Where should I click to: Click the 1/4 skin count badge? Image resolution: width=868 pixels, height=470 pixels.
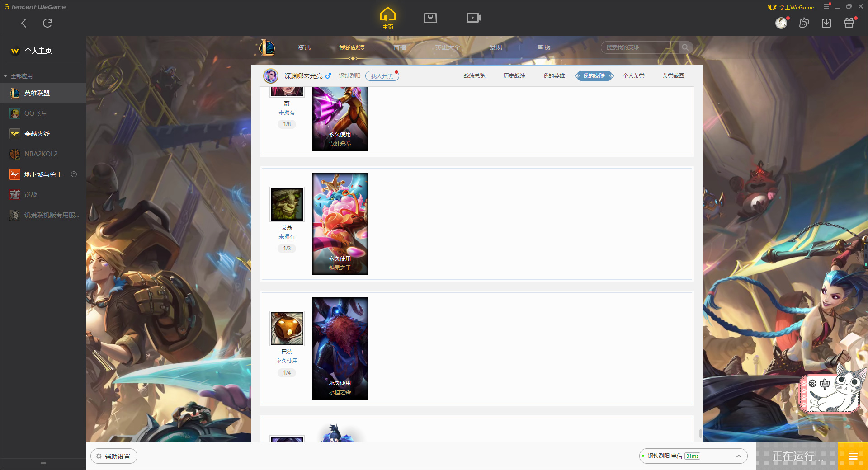click(x=287, y=372)
